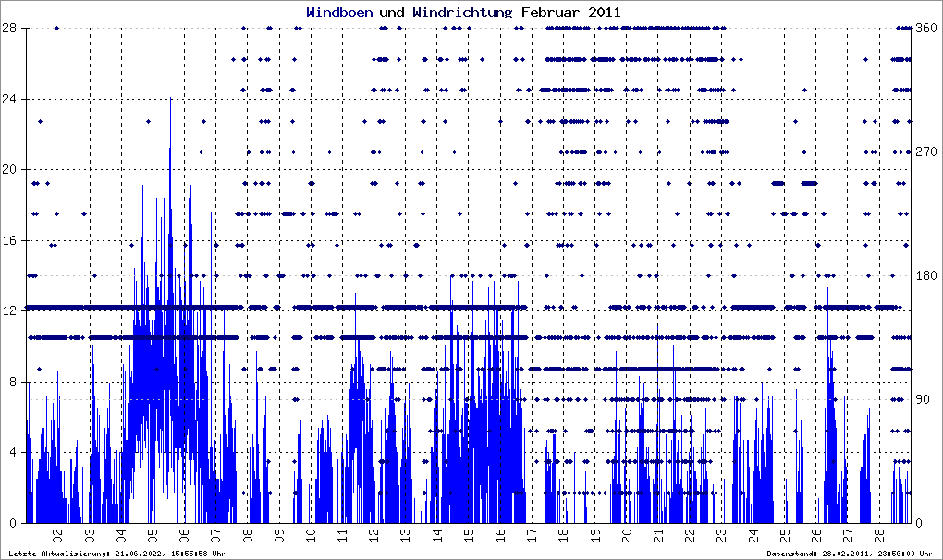
Task: Select left axis label 8
Action: [x=12, y=382]
